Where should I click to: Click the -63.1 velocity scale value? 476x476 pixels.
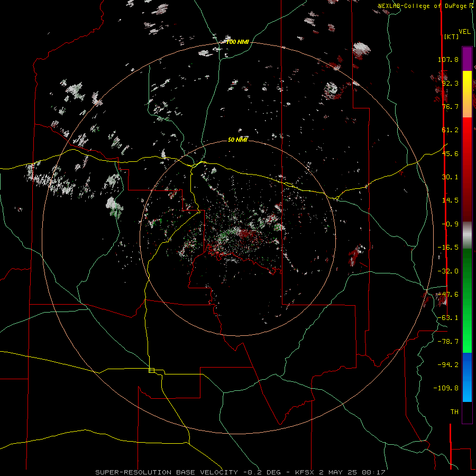(x=448, y=318)
